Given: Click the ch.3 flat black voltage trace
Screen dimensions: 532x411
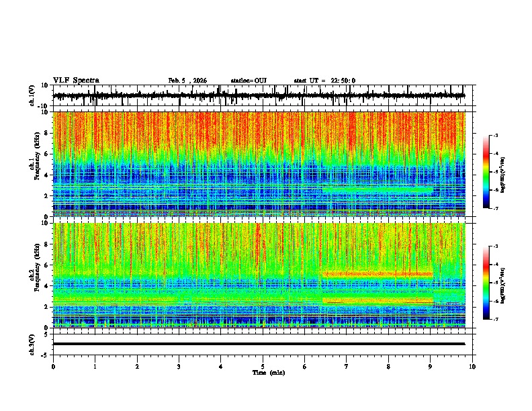Looking at the screenshot, I should pyautogui.click(x=259, y=344).
